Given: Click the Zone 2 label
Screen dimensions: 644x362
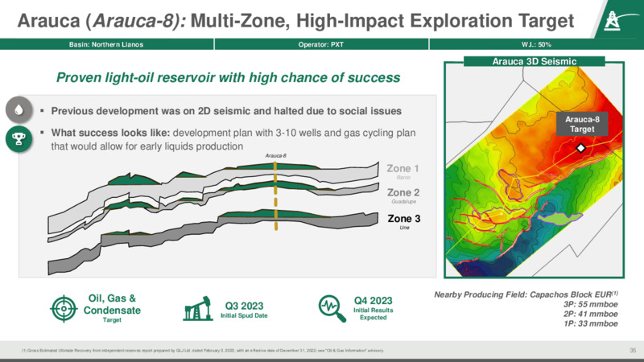Looking at the screenshot, I should point(403,192).
